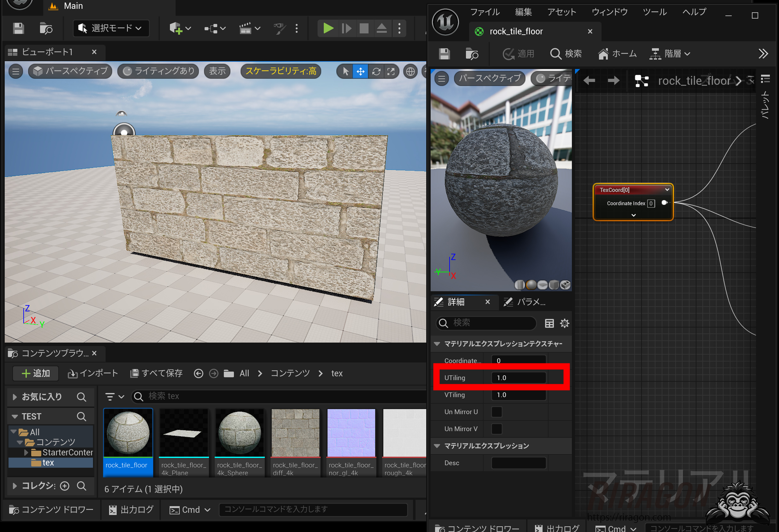779x532 pixels.
Task: Click the Home (ホーム) toolbar icon
Action: point(617,54)
